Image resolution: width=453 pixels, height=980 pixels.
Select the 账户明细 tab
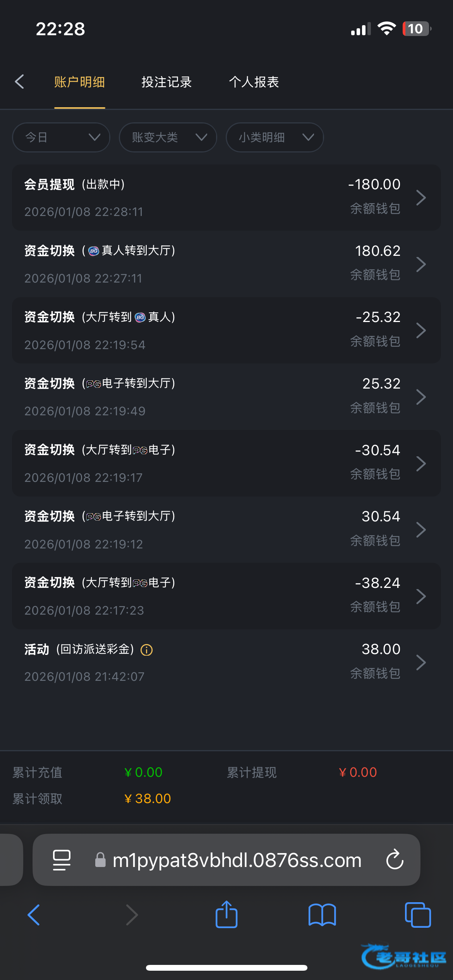tap(79, 82)
